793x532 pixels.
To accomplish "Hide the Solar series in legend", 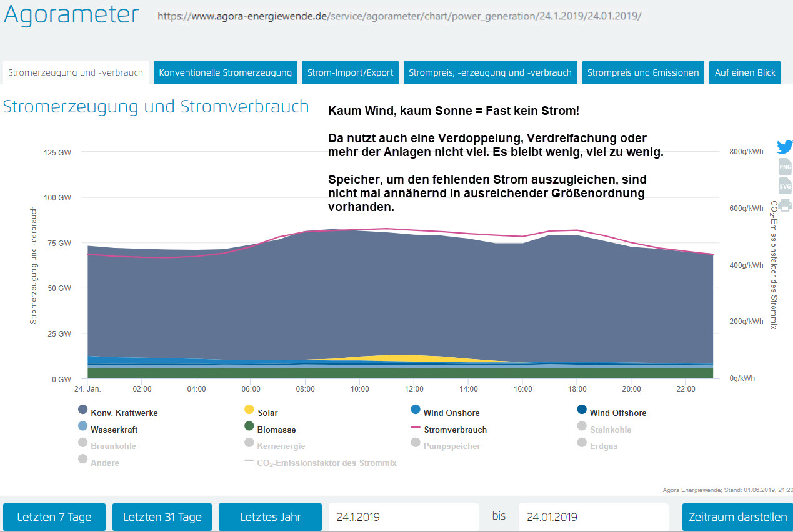I will coord(267,413).
